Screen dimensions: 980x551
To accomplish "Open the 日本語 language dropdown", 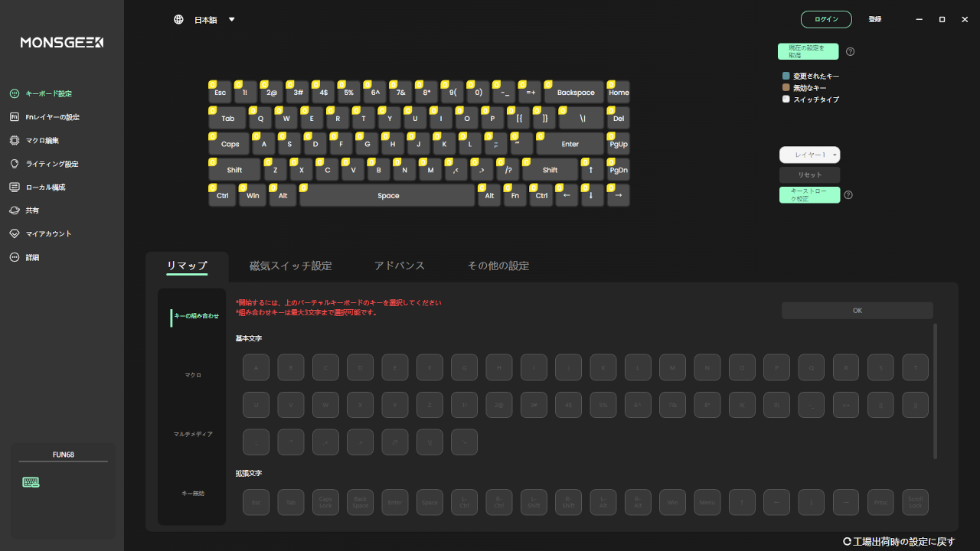I will point(231,20).
